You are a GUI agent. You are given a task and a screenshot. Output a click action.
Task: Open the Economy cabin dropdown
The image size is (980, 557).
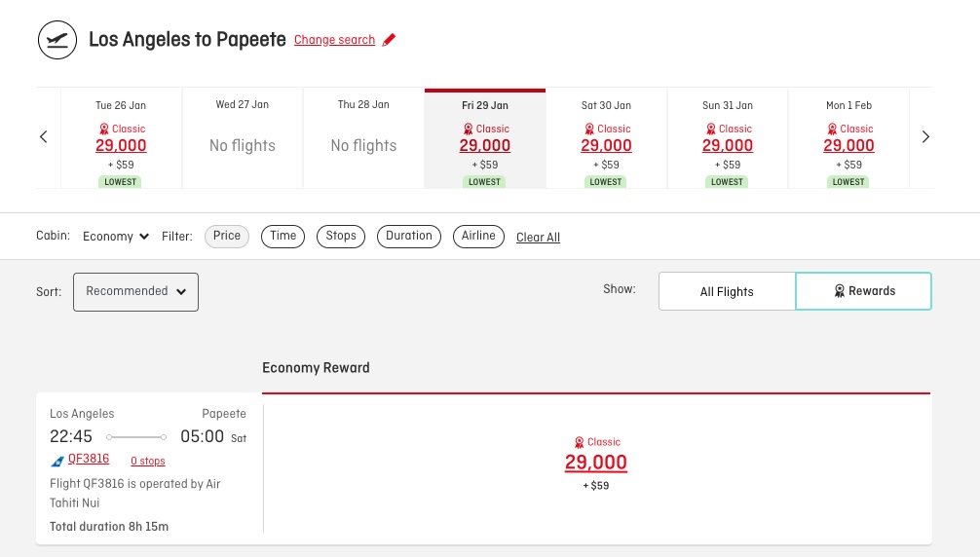pyautogui.click(x=116, y=236)
